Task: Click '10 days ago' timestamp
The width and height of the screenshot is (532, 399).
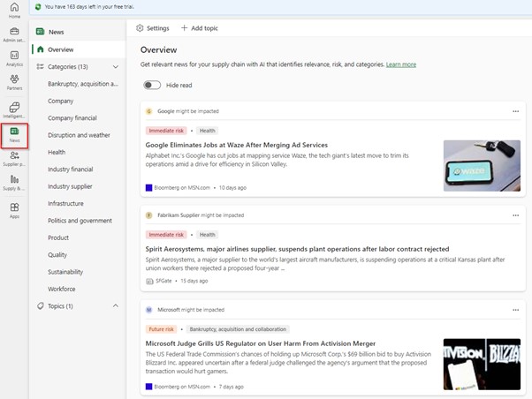Action: [232, 187]
